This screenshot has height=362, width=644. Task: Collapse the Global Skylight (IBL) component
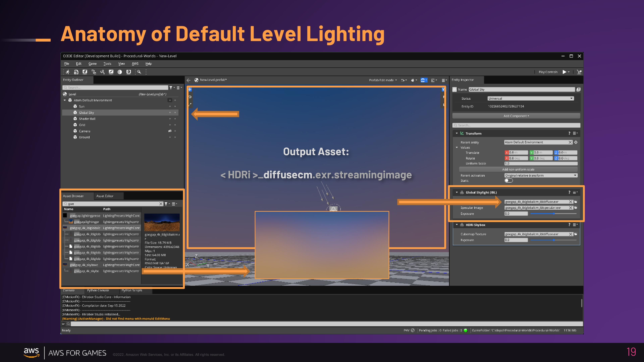point(457,192)
